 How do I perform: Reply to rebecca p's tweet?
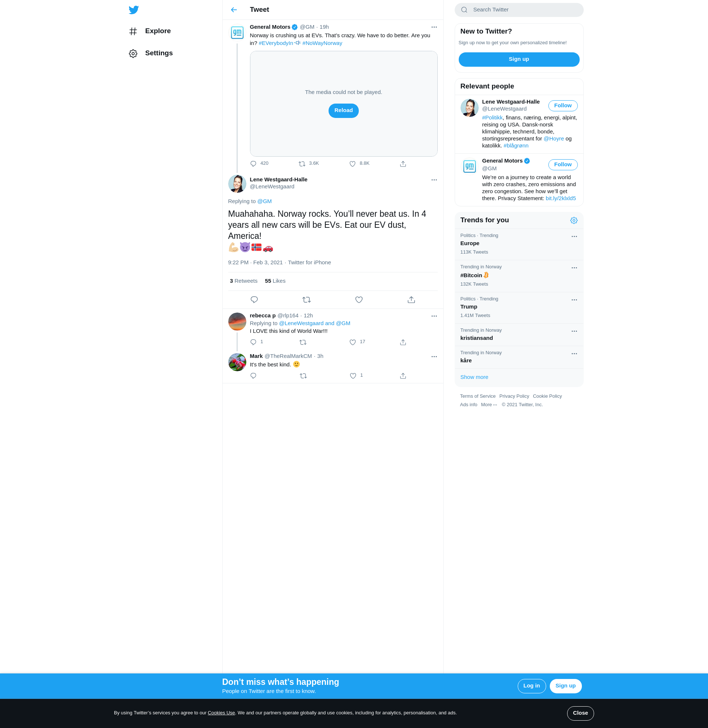point(254,342)
